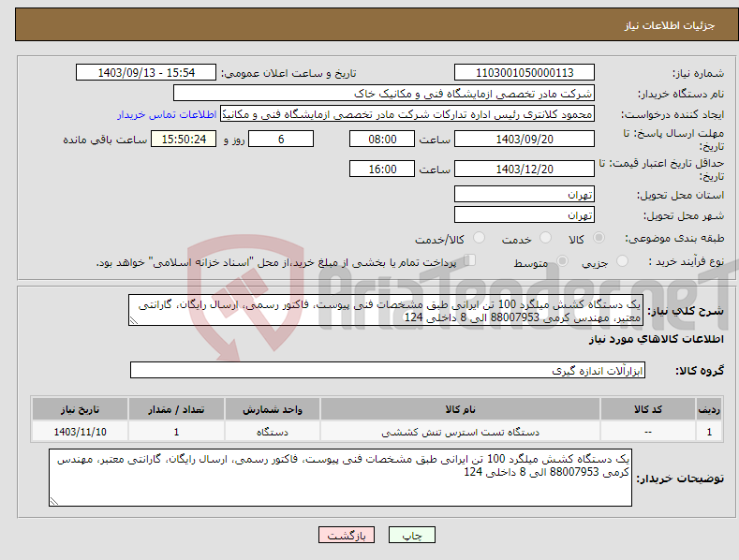The width and height of the screenshot is (739, 560).
Task: Click the ردیف column header
Action: coord(709,409)
